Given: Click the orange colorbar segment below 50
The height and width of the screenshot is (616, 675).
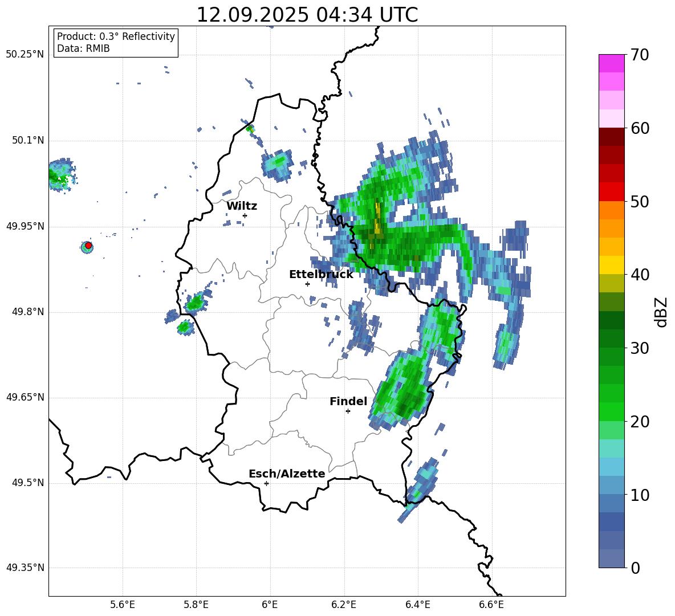Looking at the screenshot, I should click(x=611, y=210).
